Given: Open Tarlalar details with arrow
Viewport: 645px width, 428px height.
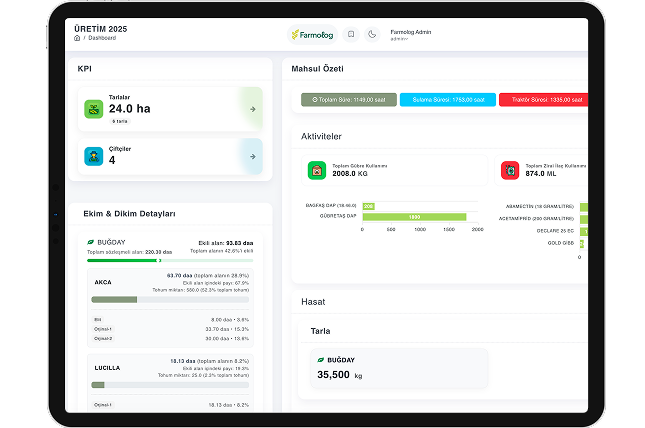Looking at the screenshot, I should [252, 109].
